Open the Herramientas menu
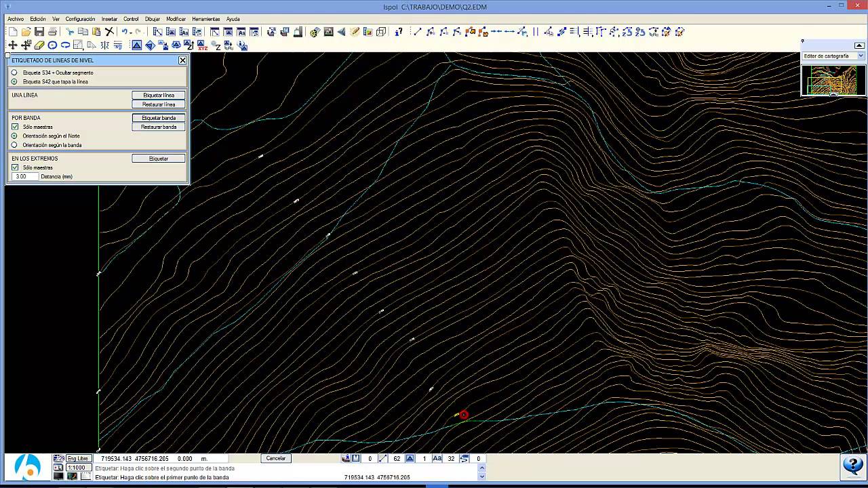 pos(206,19)
